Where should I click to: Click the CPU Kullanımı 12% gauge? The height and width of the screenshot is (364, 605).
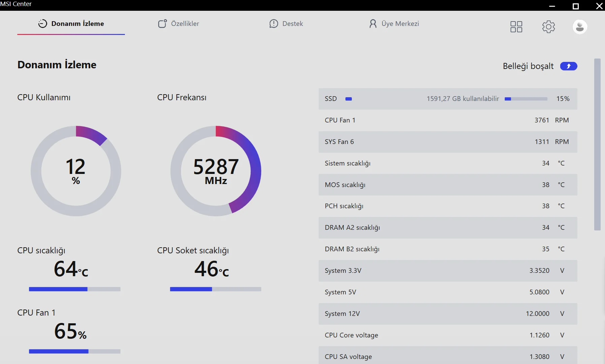pos(76,171)
